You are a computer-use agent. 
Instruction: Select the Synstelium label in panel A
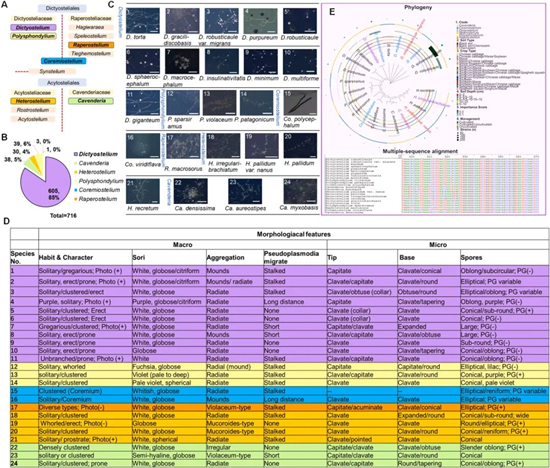[x=52, y=72]
